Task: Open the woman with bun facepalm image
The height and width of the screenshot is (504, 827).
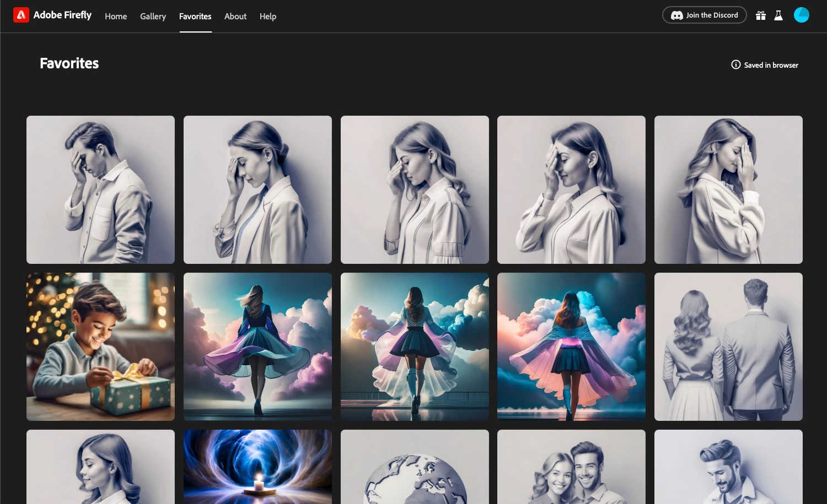Action: point(257,189)
